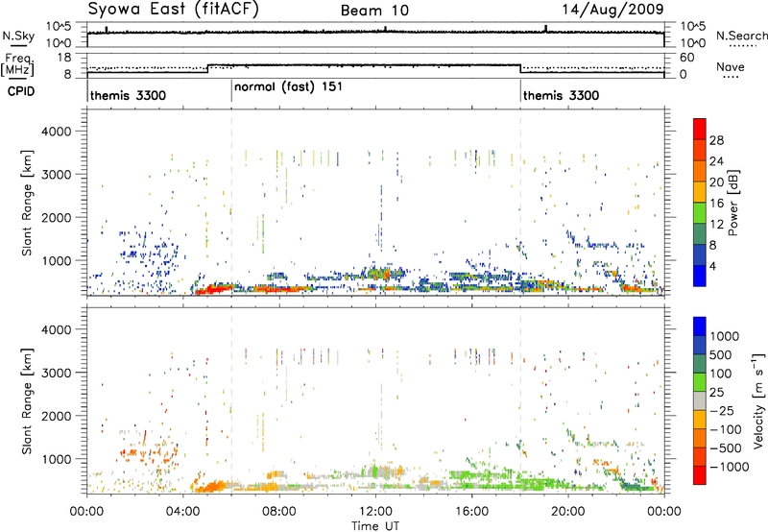Click "3000" on the power panel range axis
This screenshot has width=768, height=532.
tap(56, 175)
